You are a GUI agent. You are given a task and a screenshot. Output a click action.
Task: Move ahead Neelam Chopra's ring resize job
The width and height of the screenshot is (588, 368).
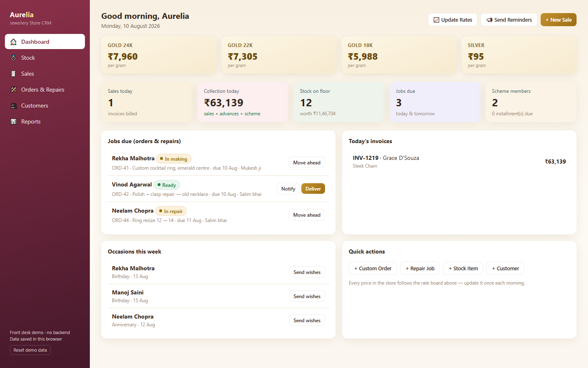(307, 215)
